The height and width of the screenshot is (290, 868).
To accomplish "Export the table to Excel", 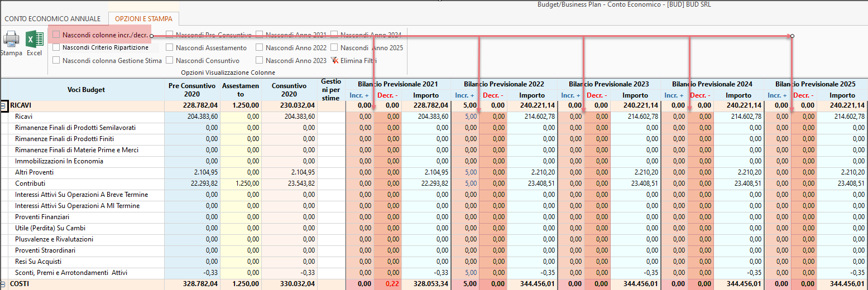I will click(35, 43).
